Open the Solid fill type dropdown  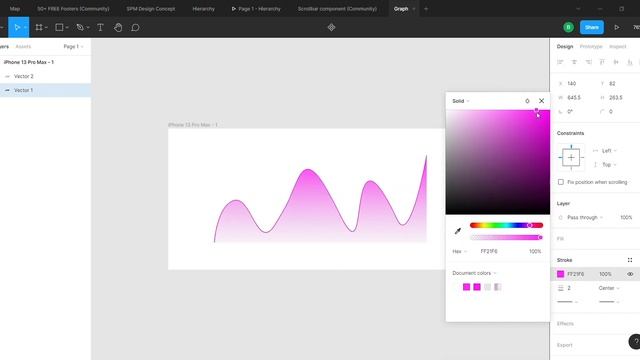(461, 101)
